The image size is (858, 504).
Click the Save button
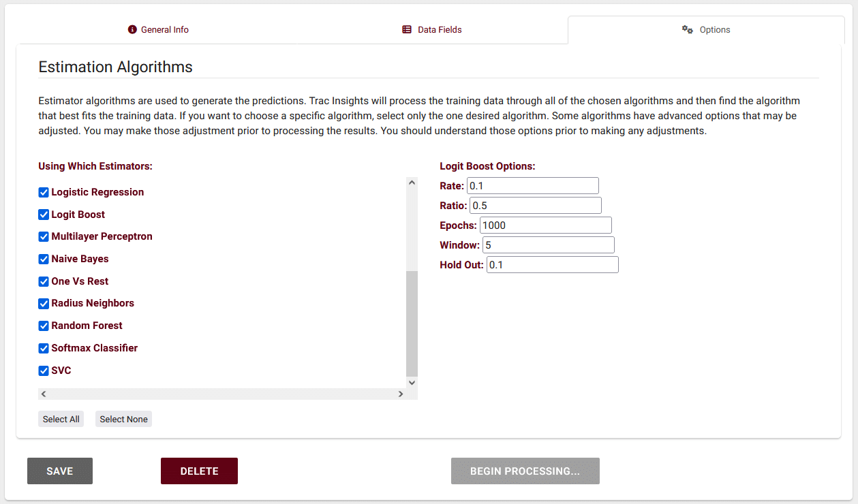[60, 471]
